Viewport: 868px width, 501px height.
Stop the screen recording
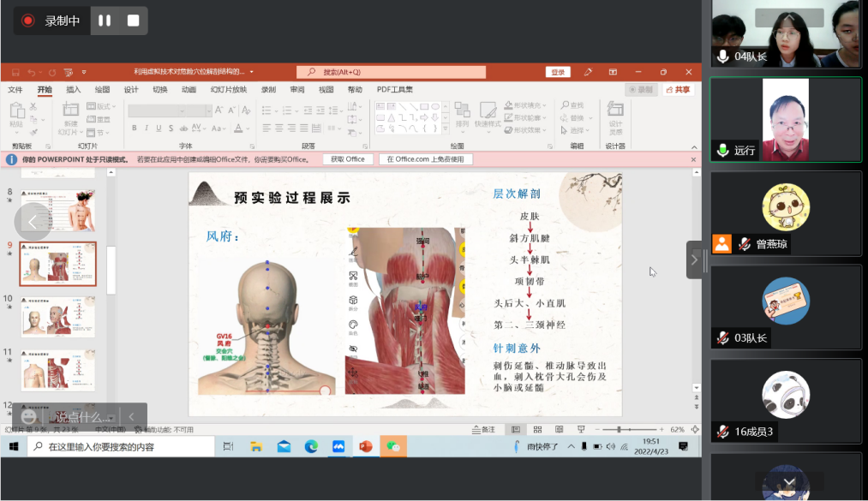point(133,21)
